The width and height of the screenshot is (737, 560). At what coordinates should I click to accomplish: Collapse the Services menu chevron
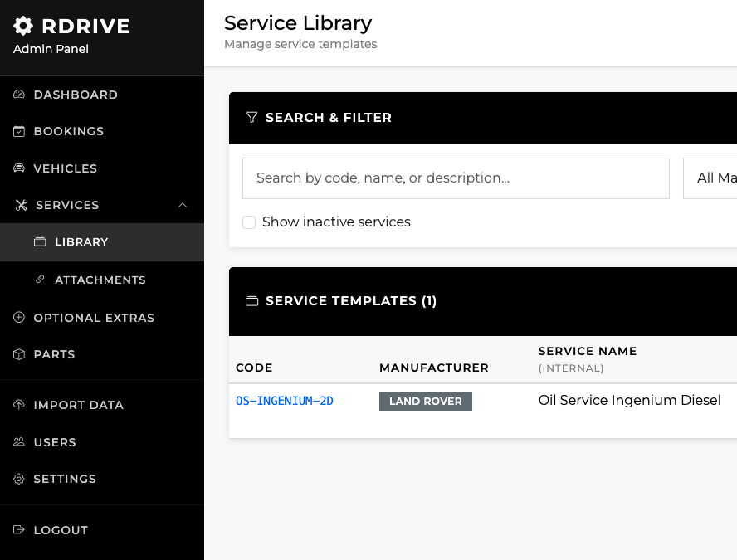[x=183, y=205]
